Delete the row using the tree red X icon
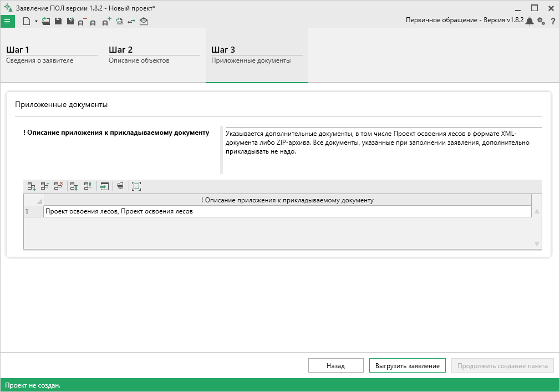The image size is (560, 392). click(58, 186)
